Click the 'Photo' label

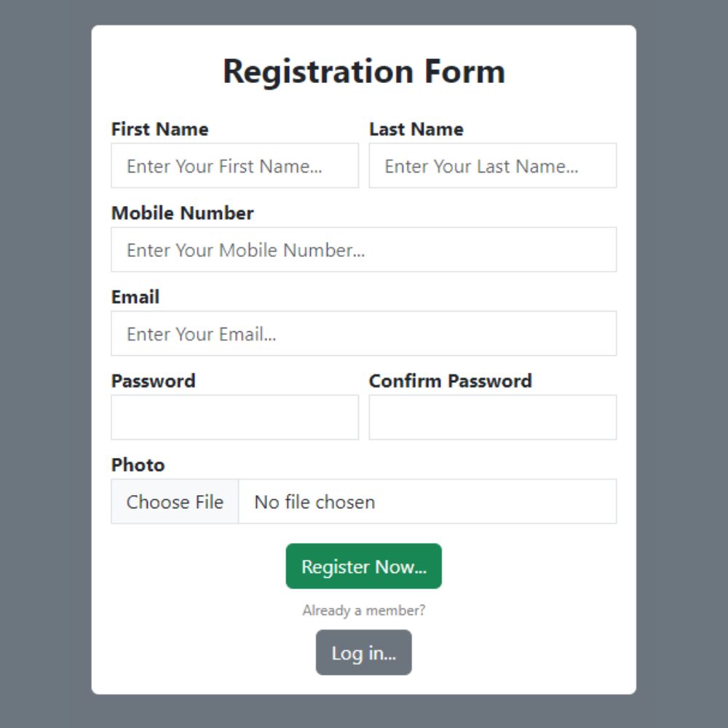point(138,465)
